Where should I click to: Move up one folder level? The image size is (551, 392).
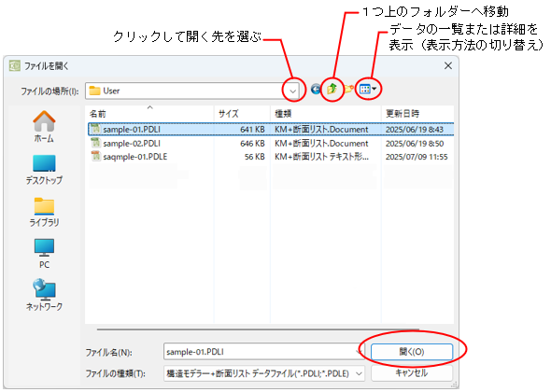coord(332,90)
